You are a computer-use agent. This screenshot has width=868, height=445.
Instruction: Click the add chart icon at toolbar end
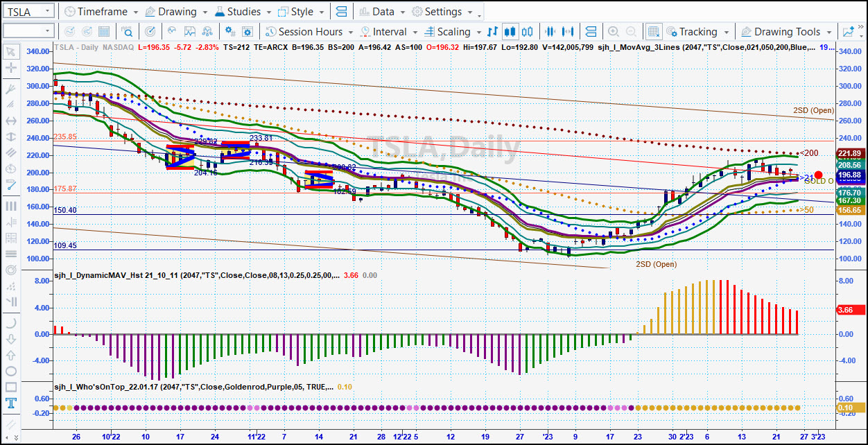click(x=848, y=31)
